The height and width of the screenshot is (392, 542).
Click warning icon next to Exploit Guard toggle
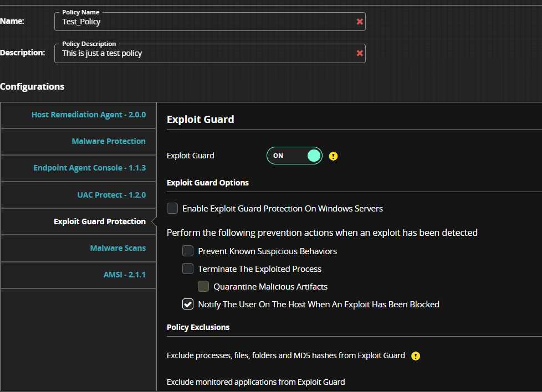pyautogui.click(x=333, y=156)
